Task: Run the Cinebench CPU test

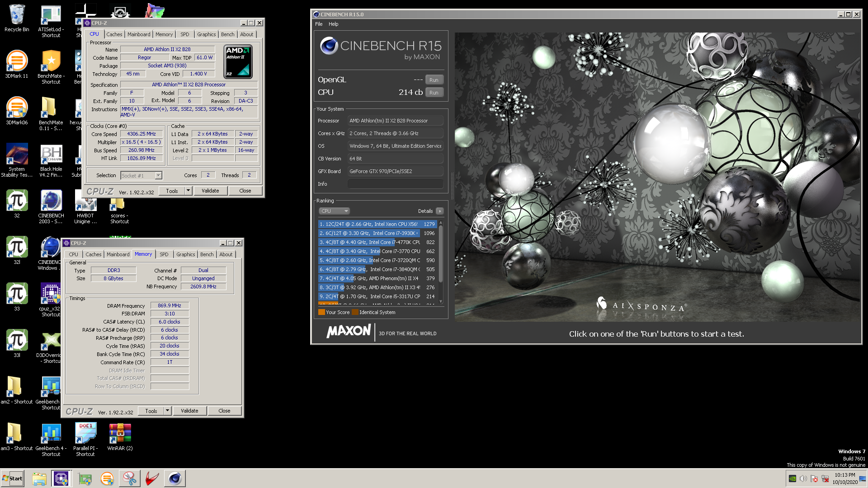Action: pos(434,93)
